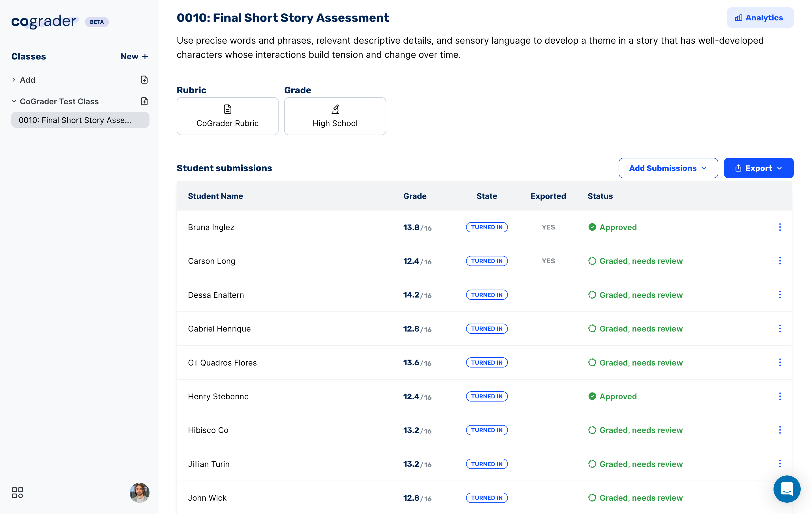
Task: Open three-dot menu for Hibisco Co
Action: (x=780, y=430)
